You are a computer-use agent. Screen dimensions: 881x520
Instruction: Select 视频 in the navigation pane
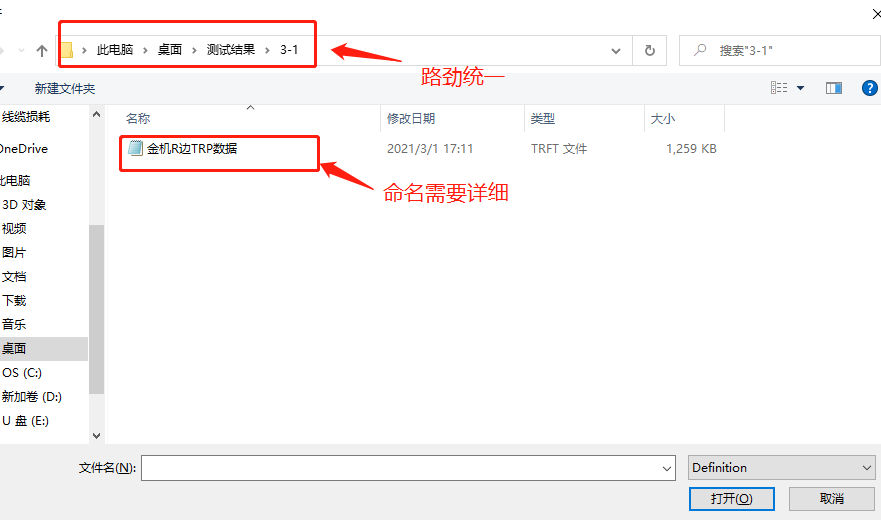pyautogui.click(x=14, y=228)
